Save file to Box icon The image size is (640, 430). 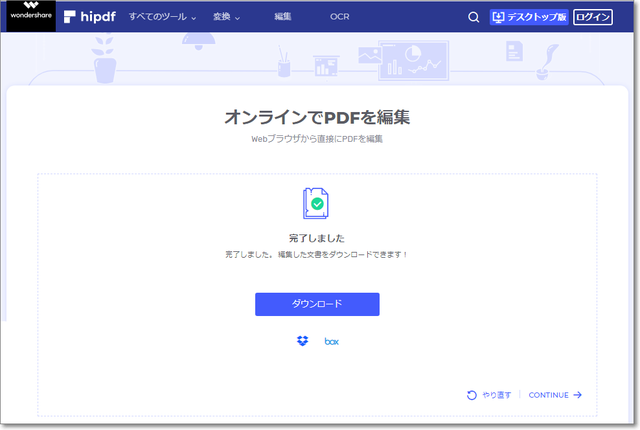[x=332, y=342]
